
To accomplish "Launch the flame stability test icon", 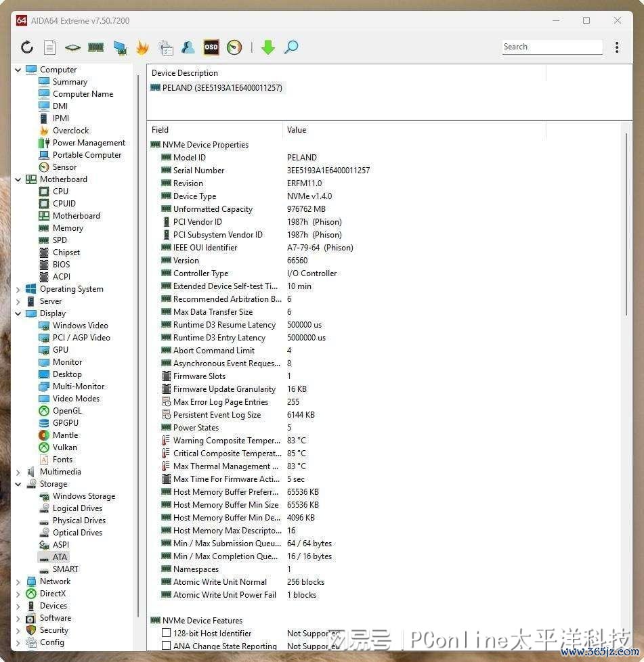I will (143, 47).
